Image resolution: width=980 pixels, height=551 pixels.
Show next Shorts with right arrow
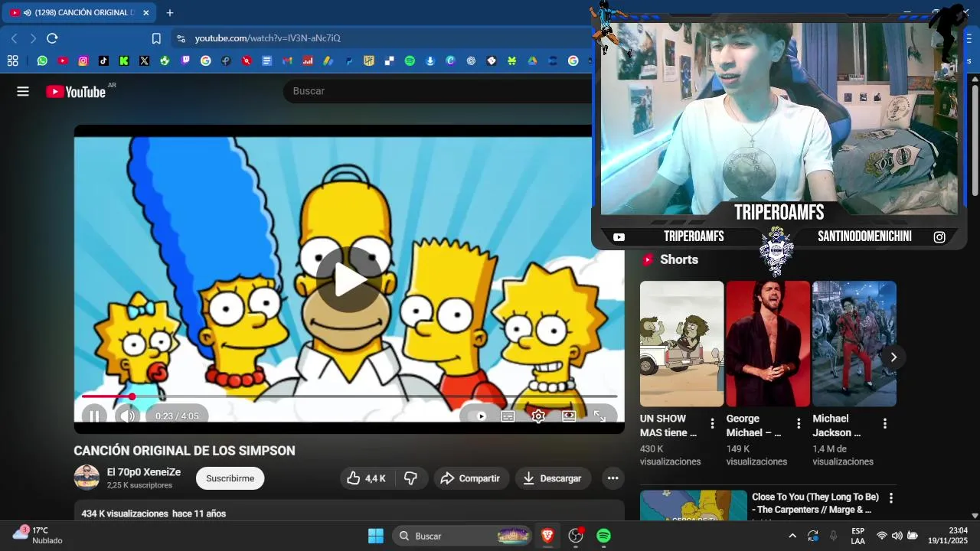click(x=893, y=357)
